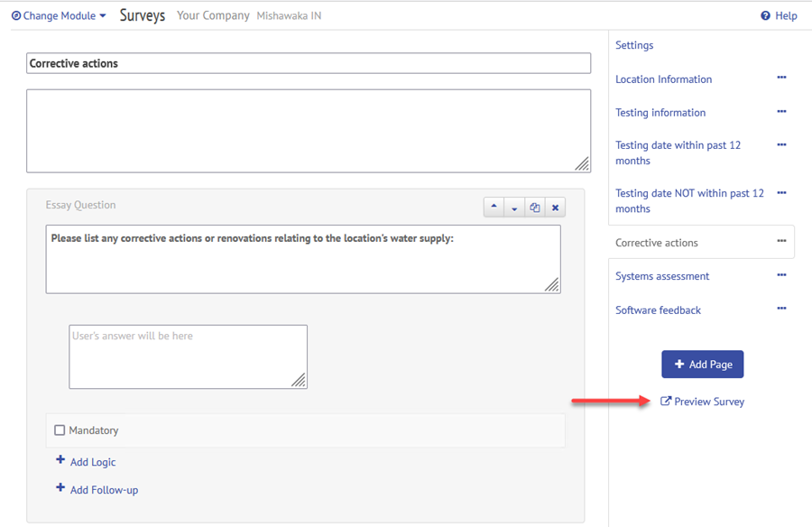This screenshot has height=527, width=812.
Task: Enable the Mandatory checkbox
Action: tap(60, 430)
